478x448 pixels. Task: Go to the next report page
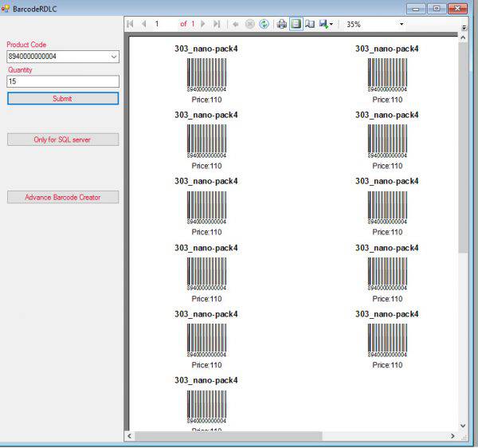point(203,25)
